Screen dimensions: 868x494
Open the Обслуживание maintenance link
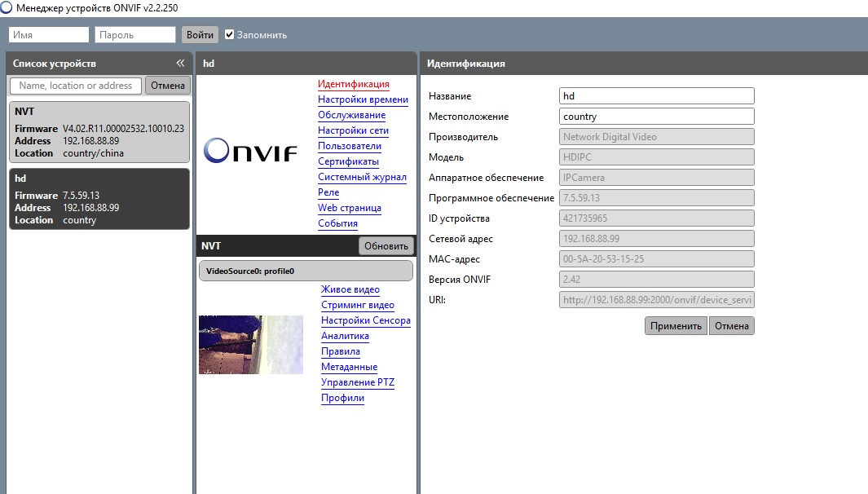point(351,115)
